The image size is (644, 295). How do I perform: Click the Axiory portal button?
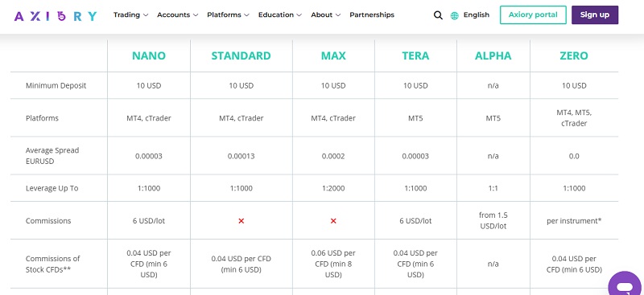point(533,14)
